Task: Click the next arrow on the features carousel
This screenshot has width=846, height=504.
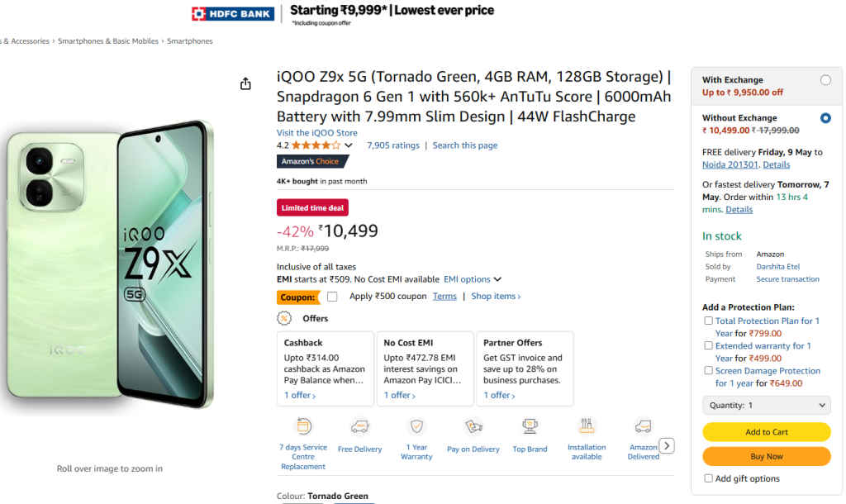Action: pyautogui.click(x=666, y=445)
